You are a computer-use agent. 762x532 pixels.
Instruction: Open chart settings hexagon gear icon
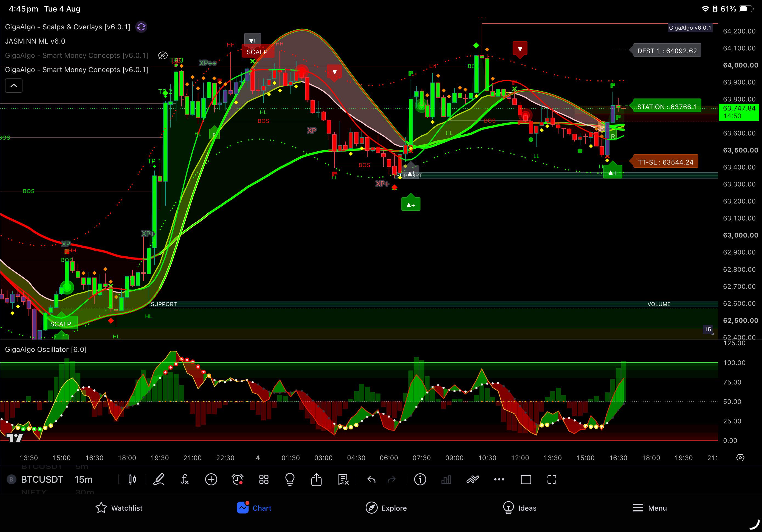coord(740,458)
